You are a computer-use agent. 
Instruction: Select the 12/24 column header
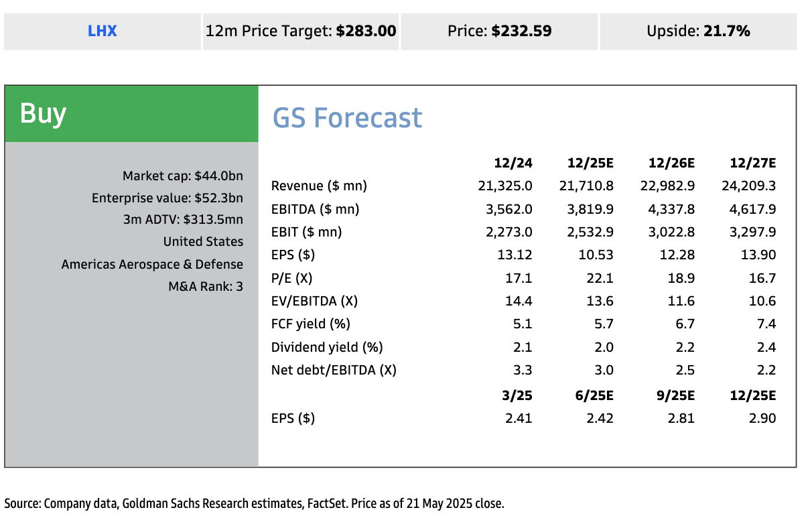[513, 163]
